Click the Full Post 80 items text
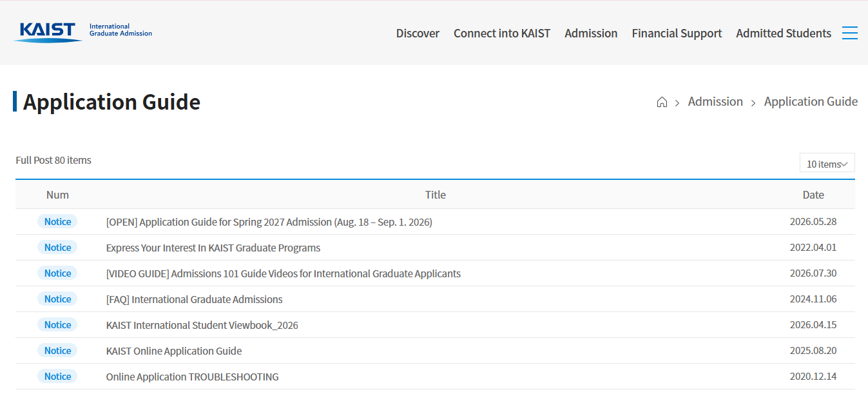This screenshot has width=868, height=394. [53, 160]
